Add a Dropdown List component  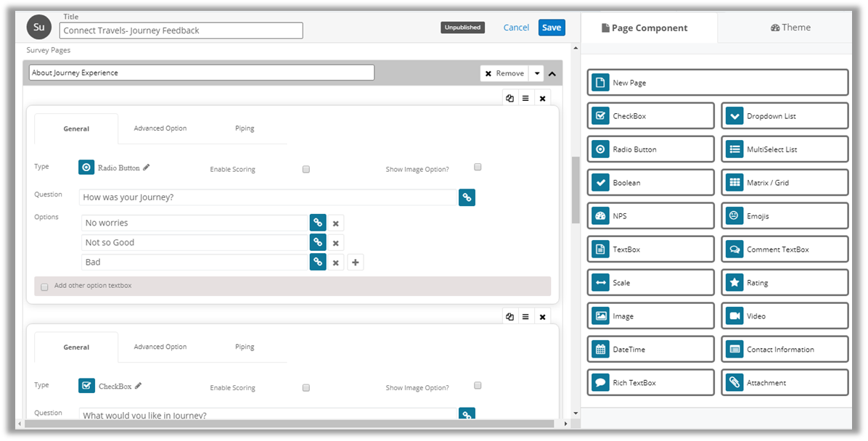[784, 116]
